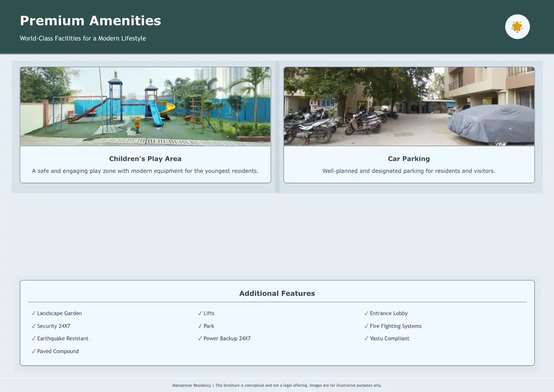Click the Premium Amenities page title
The height and width of the screenshot is (392, 554).
(x=90, y=21)
